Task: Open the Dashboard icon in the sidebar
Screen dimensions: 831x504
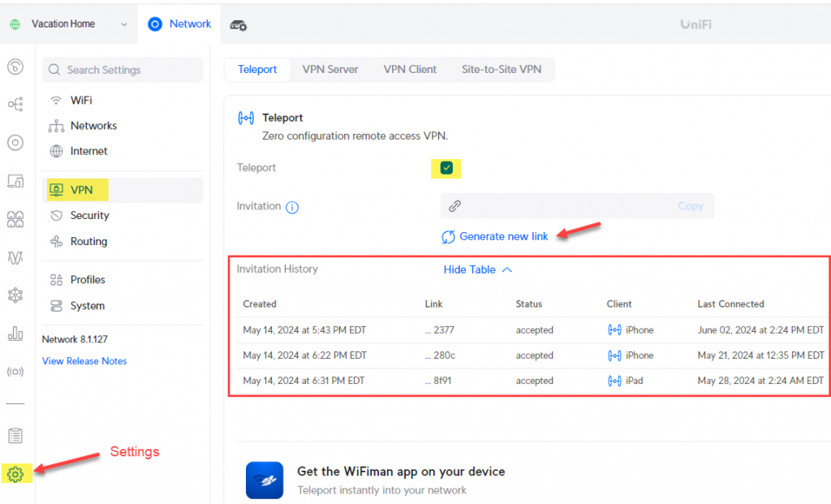Action: (x=15, y=67)
